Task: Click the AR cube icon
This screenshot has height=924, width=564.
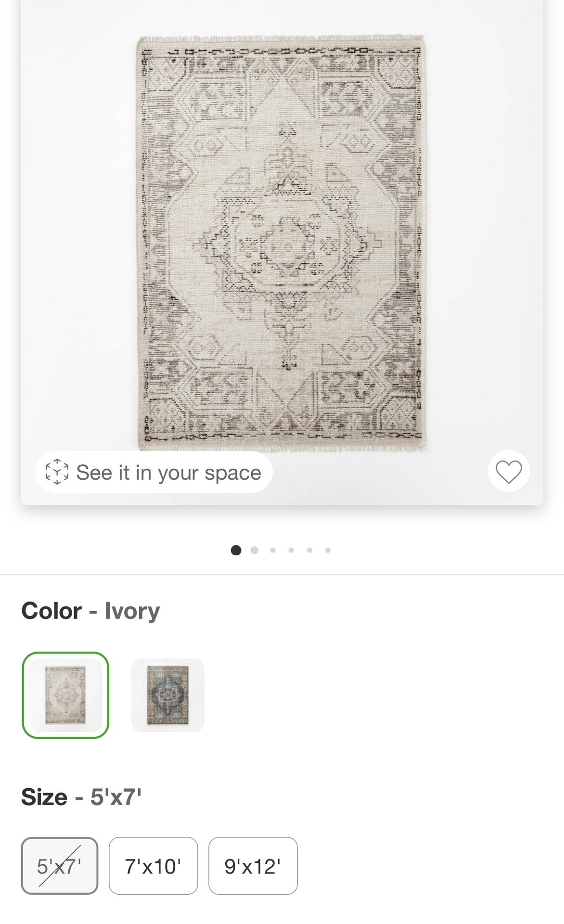Action: coord(57,472)
